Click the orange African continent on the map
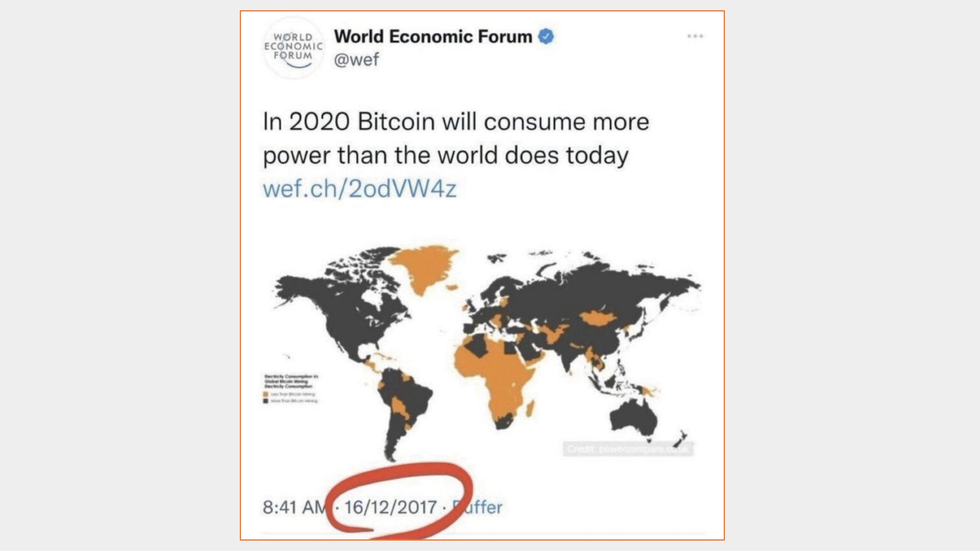Screen dimensions: 980x551 tap(498, 374)
